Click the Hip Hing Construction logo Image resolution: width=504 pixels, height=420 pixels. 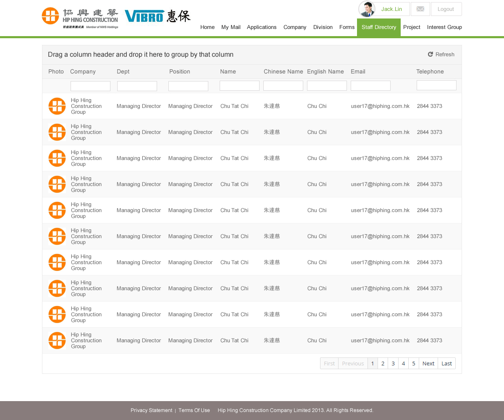tap(80, 18)
